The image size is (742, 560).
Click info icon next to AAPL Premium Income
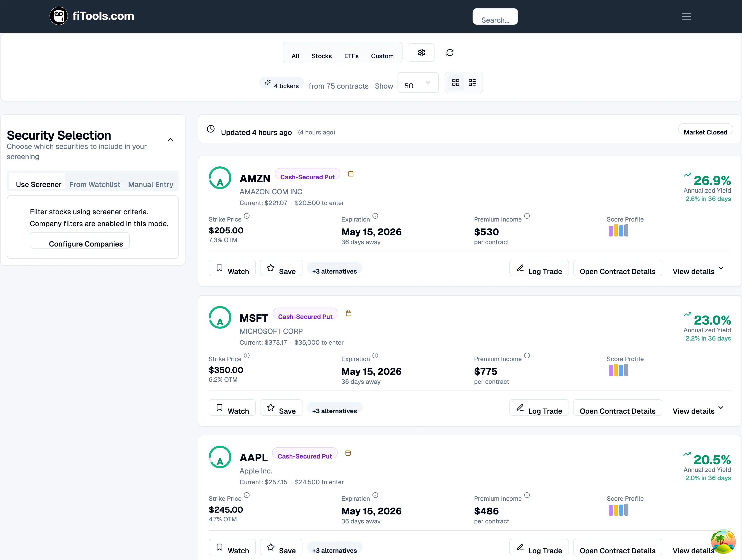527,495
